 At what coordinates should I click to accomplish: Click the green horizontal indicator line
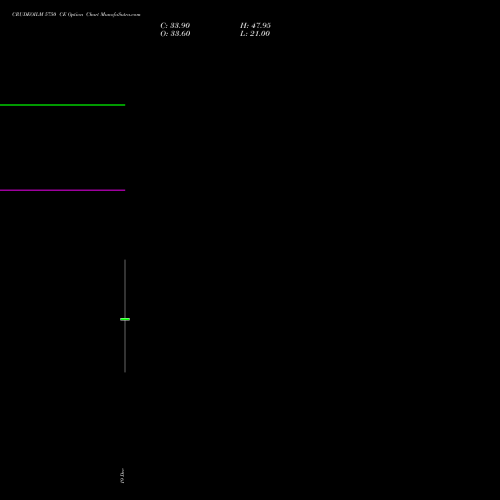(x=62, y=105)
